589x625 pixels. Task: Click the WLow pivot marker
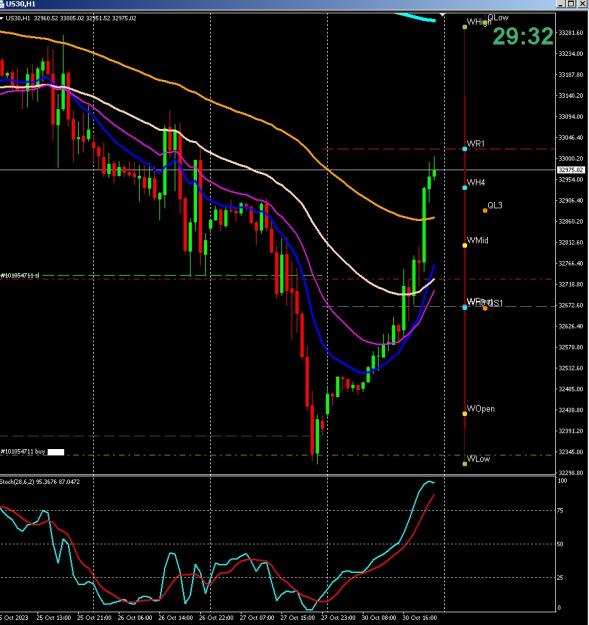465,464
